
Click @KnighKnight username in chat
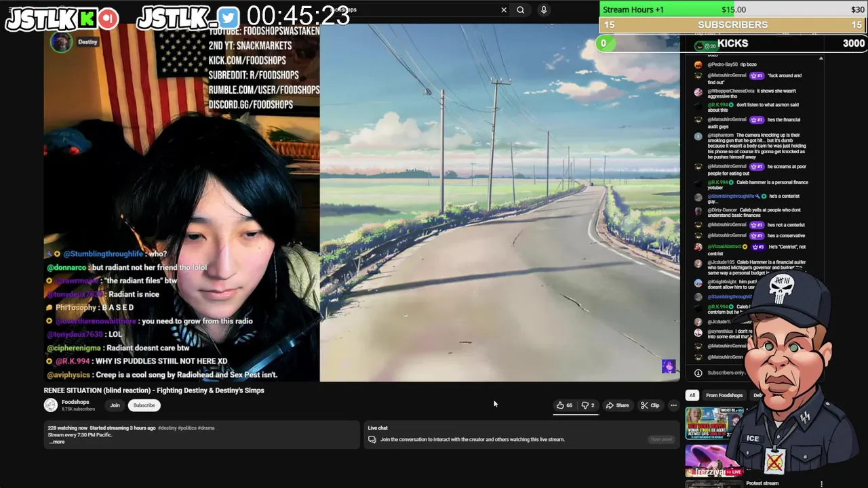pos(722,282)
